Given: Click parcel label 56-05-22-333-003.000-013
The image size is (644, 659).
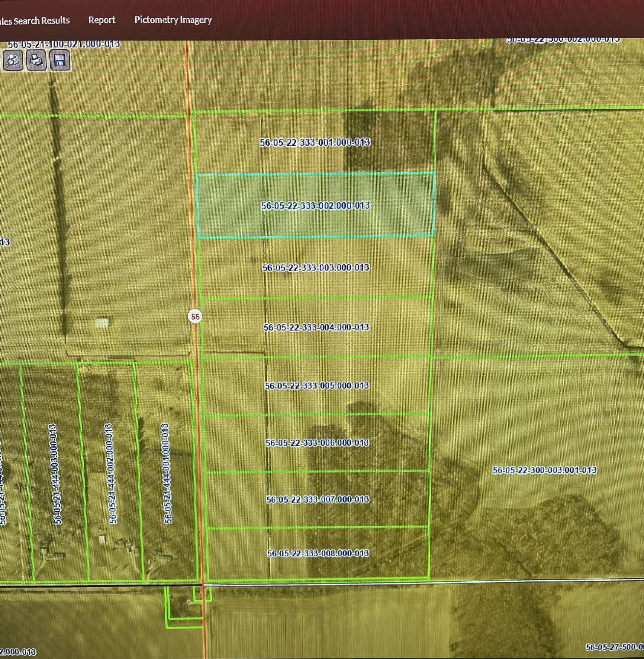Looking at the screenshot, I should [315, 268].
